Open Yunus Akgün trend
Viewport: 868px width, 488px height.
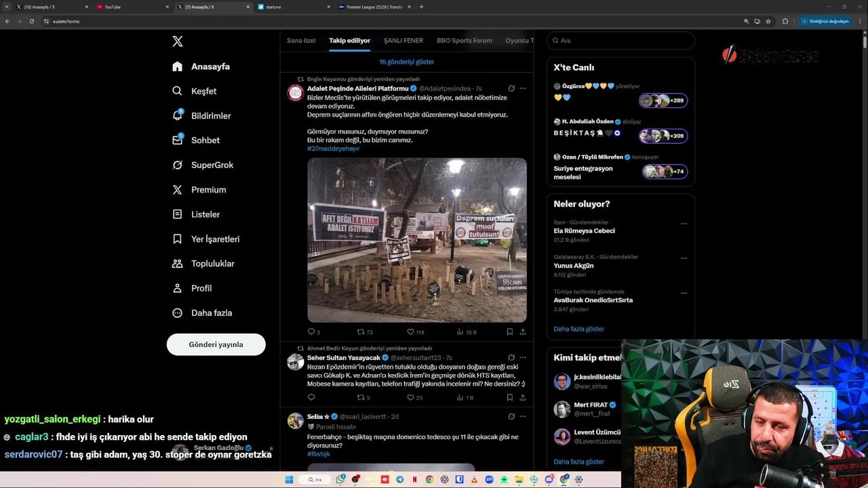(574, 266)
